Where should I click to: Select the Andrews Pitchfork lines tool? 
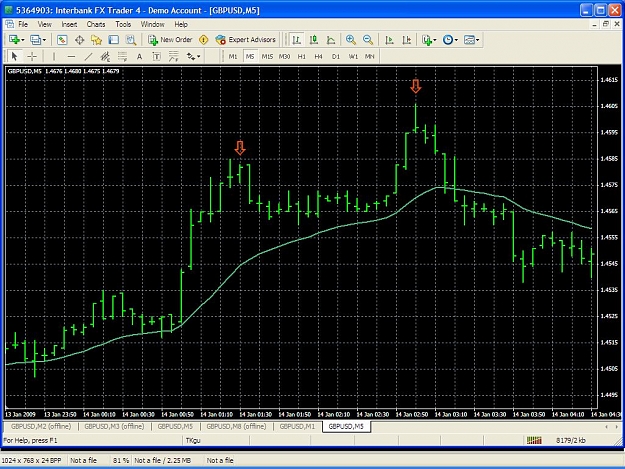pyautogui.click(x=174, y=57)
